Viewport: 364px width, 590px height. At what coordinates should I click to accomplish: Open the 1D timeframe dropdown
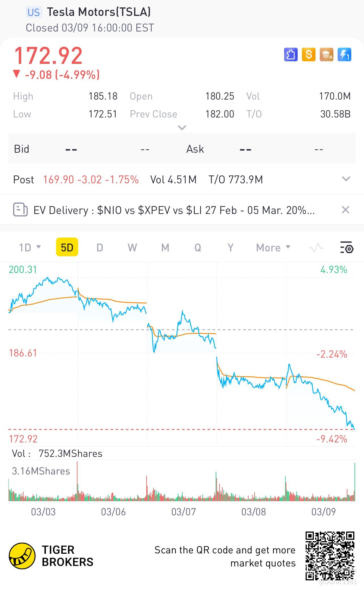[29, 248]
